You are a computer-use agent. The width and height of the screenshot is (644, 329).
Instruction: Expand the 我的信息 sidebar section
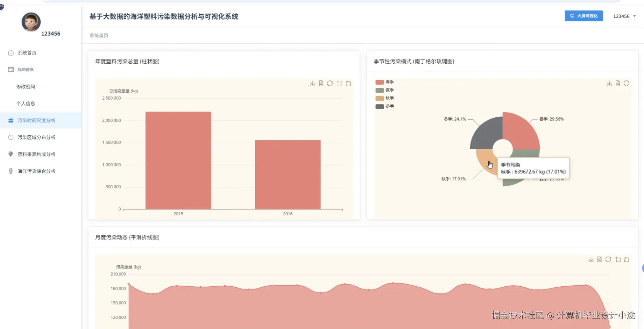25,69
